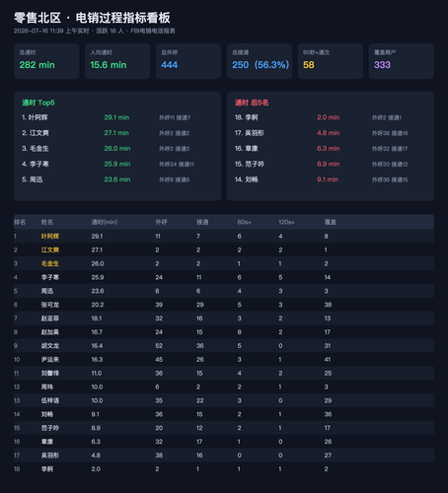
Task: Click the subtitle line with date 2026-07-16 11:39
Action: pyautogui.click(x=95, y=31)
